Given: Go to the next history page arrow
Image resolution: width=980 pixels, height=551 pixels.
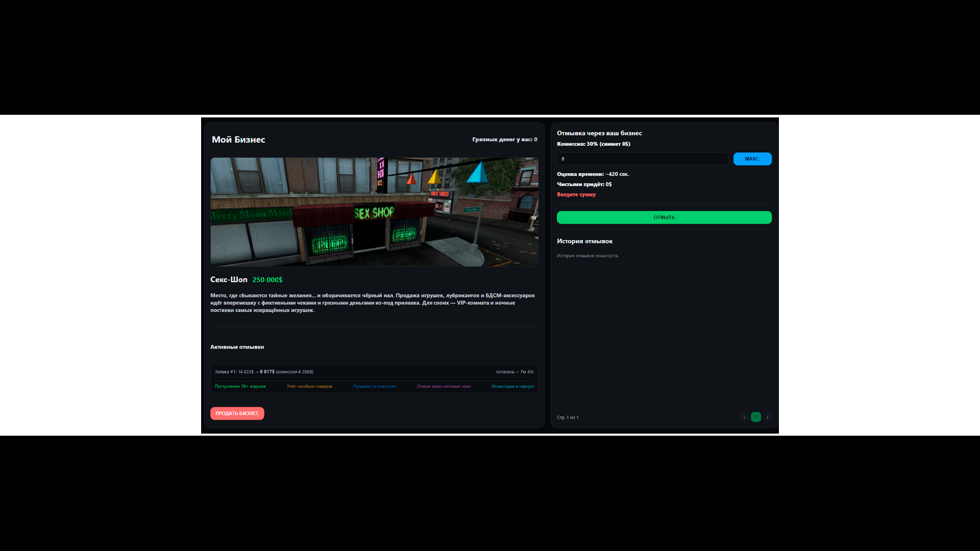Looking at the screenshot, I should (x=767, y=417).
